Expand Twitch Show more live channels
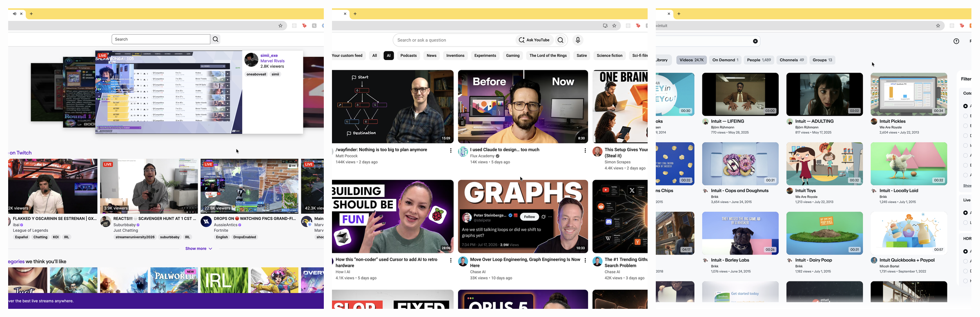The image size is (980, 317). 199,248
